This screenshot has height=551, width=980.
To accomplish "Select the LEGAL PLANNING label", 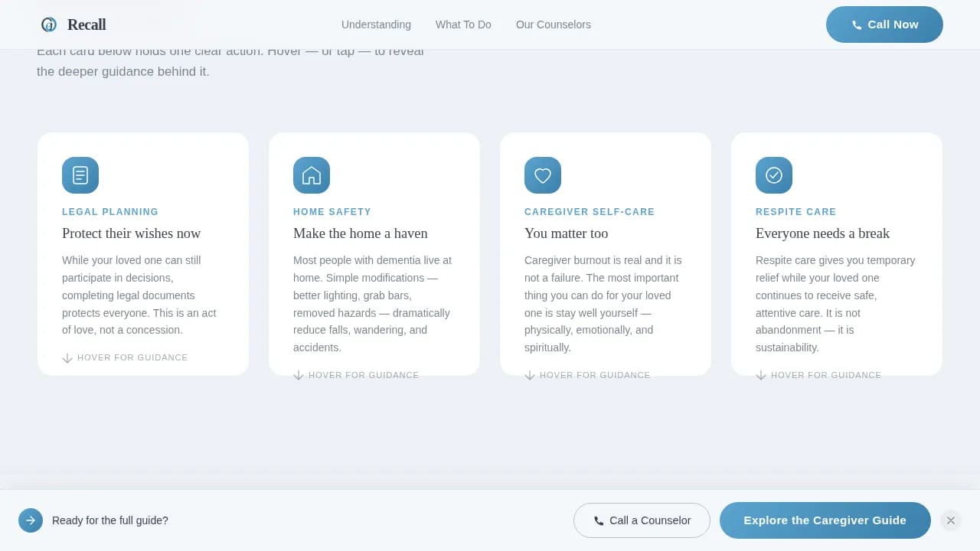I will pos(110,212).
